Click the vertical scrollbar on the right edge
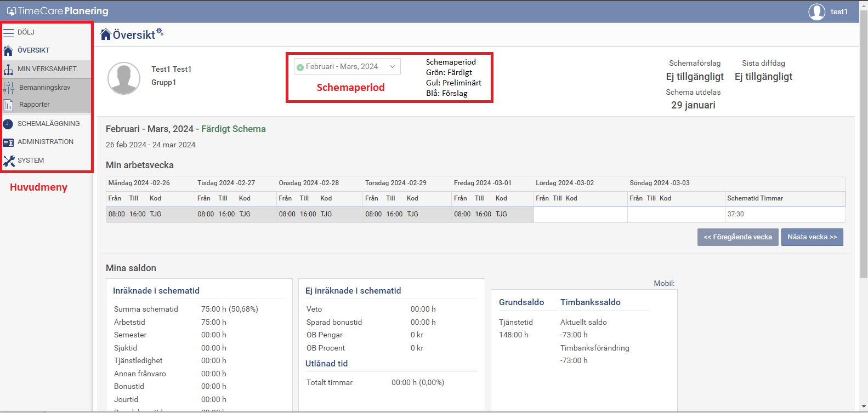Image resolution: width=868 pixels, height=413 pixels. pyautogui.click(x=864, y=164)
